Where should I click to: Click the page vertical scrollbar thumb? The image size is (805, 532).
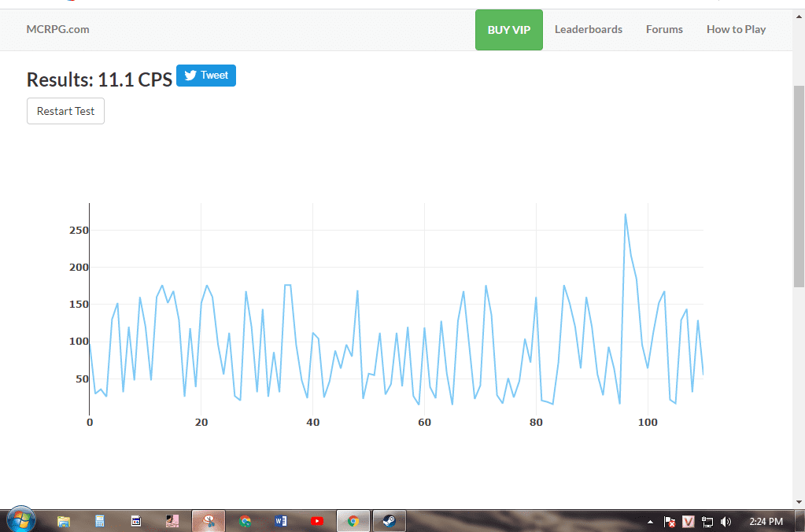pos(799,186)
